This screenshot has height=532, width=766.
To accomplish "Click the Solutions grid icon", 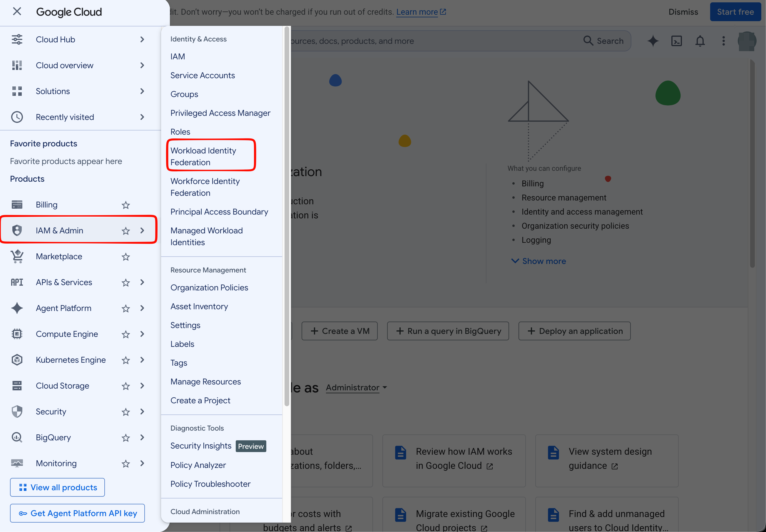I will click(x=17, y=91).
